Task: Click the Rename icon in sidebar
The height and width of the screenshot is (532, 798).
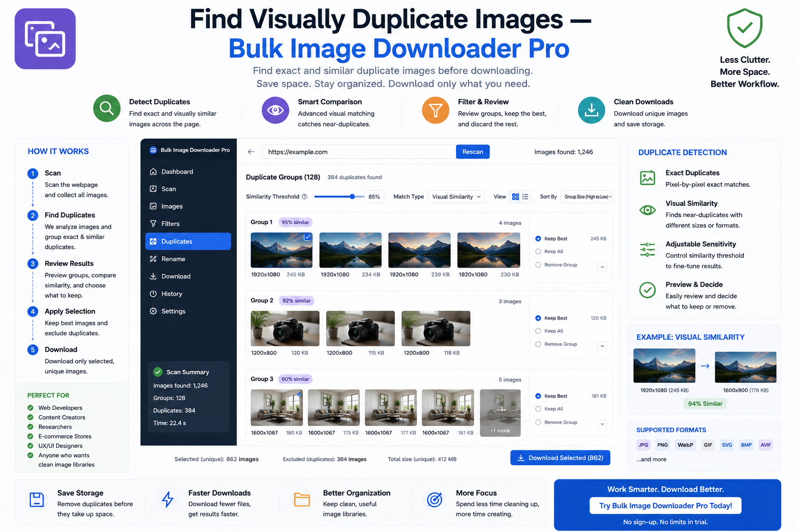Action: tap(153, 259)
